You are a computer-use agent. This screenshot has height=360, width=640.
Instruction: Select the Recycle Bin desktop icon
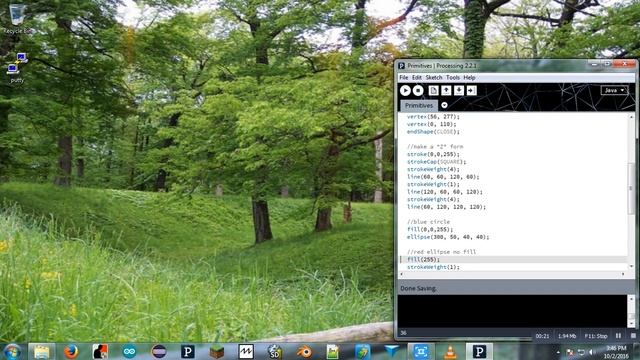(17, 18)
